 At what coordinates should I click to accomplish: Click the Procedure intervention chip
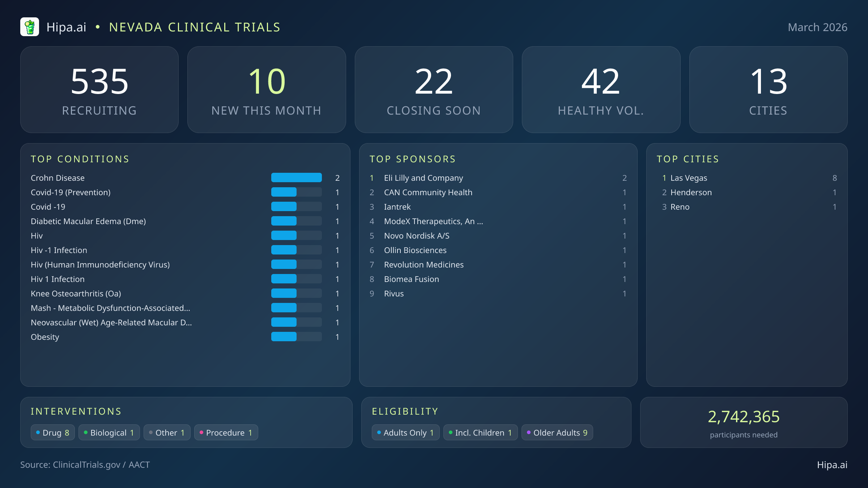[226, 432]
